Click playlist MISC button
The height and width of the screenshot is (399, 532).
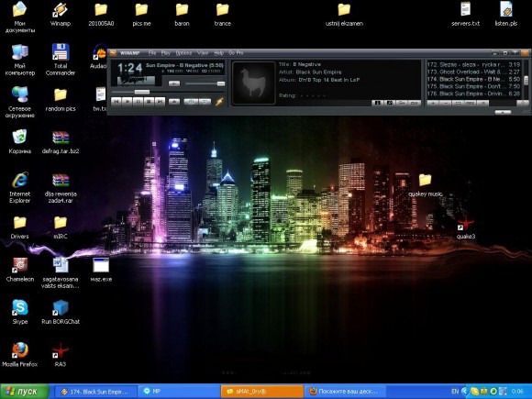pyautogui.click(x=471, y=103)
